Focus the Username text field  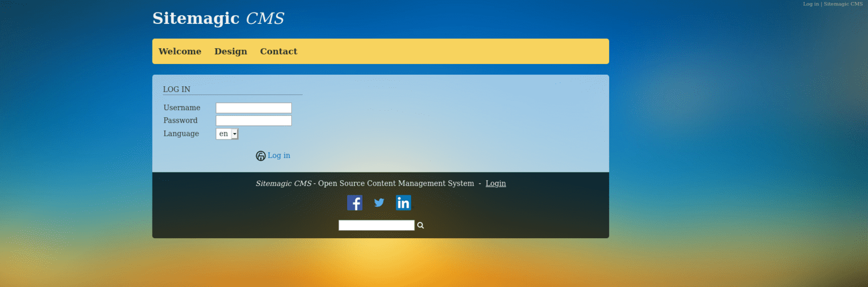click(x=253, y=108)
